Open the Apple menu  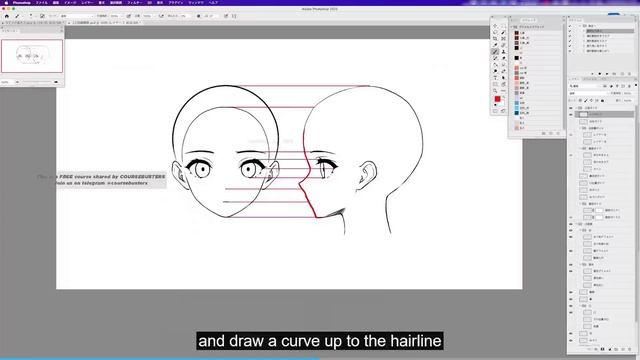(x=6, y=2)
